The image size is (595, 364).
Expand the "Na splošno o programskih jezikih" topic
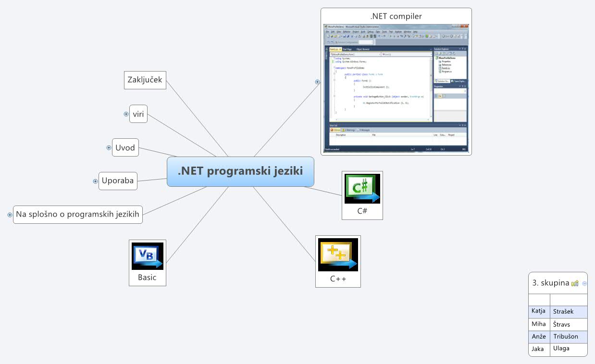click(10, 215)
